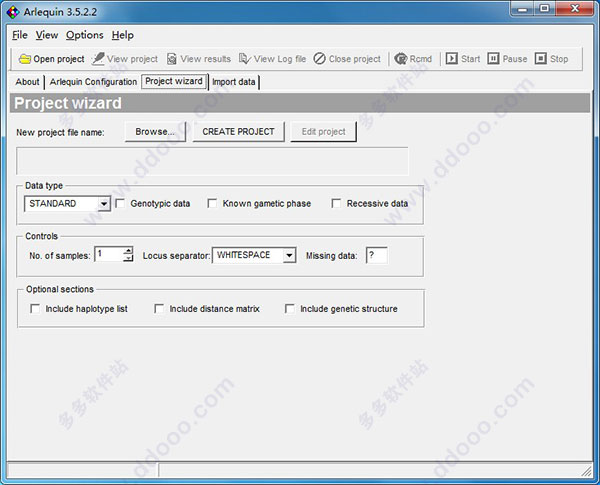This screenshot has width=600, height=485.
Task: Click the Open project folder icon
Action: (25, 59)
